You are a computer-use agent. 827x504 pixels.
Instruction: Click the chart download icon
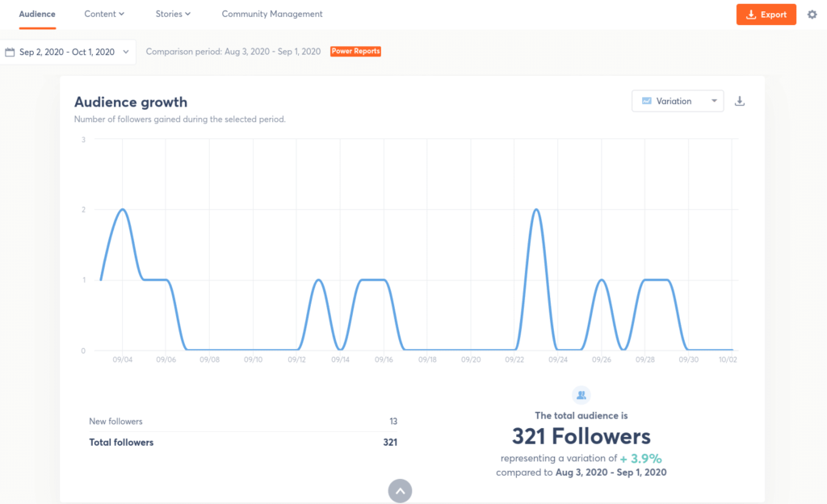[x=739, y=101]
